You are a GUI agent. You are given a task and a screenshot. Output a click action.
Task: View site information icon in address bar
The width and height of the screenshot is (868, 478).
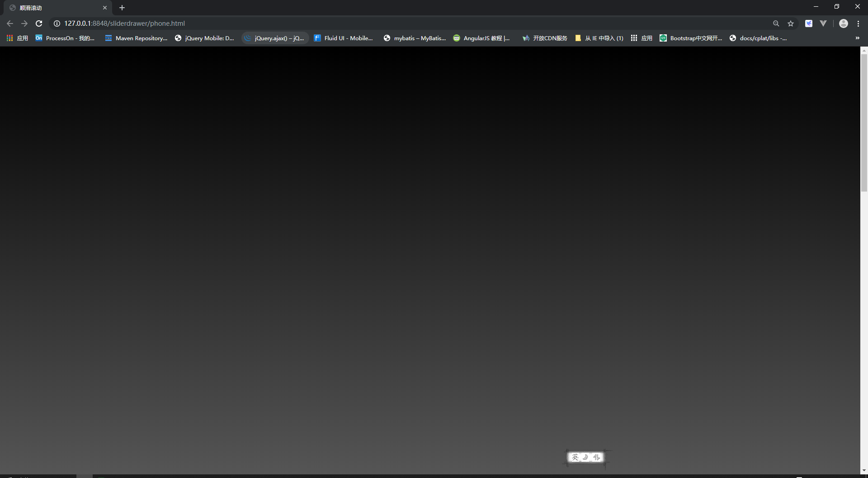point(57,23)
